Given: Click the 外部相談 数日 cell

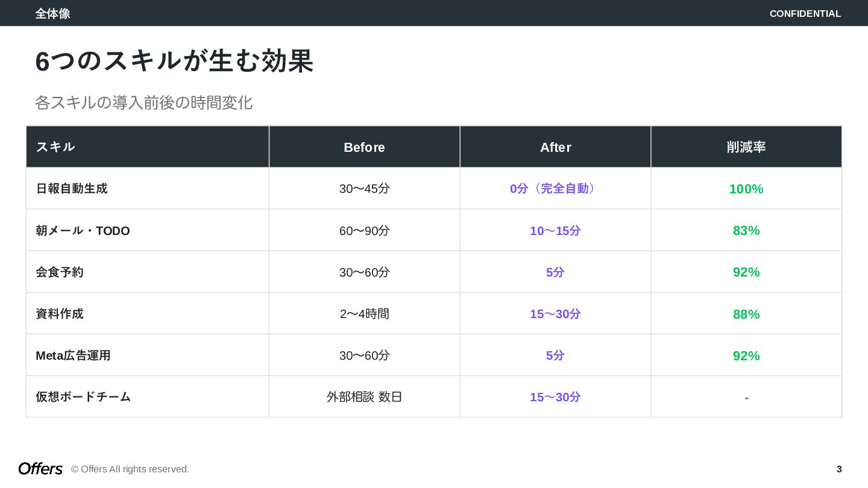Looking at the screenshot, I should coord(364,397).
